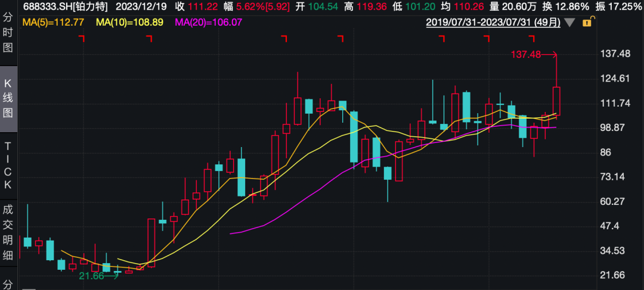Select the first cyan candlestick at far left
Viewport: 644px width, 290px height.
tap(27, 241)
